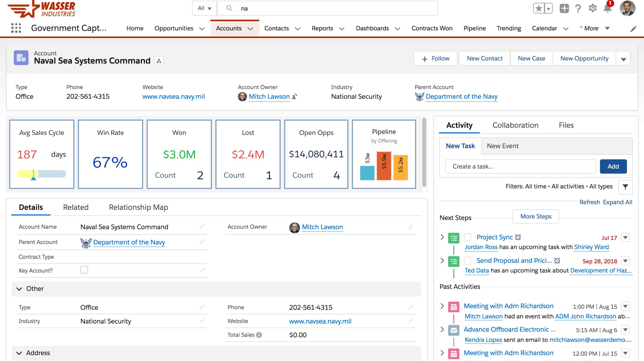Open the Department of the Navy parent account link
The height and width of the screenshot is (361, 644).
pyautogui.click(x=461, y=96)
